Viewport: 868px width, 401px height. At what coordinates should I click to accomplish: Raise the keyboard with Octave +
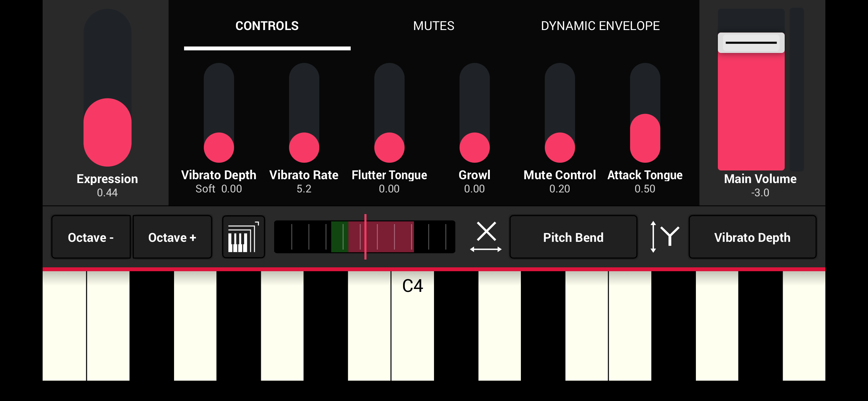(172, 237)
